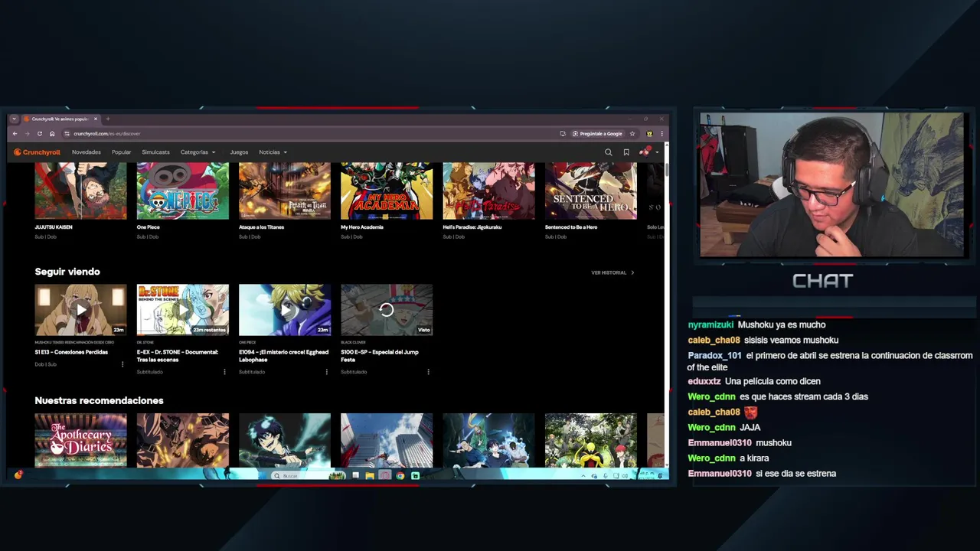Open a new browser tab with plus icon
Image resolution: width=980 pixels, height=551 pixels.
[x=108, y=119]
